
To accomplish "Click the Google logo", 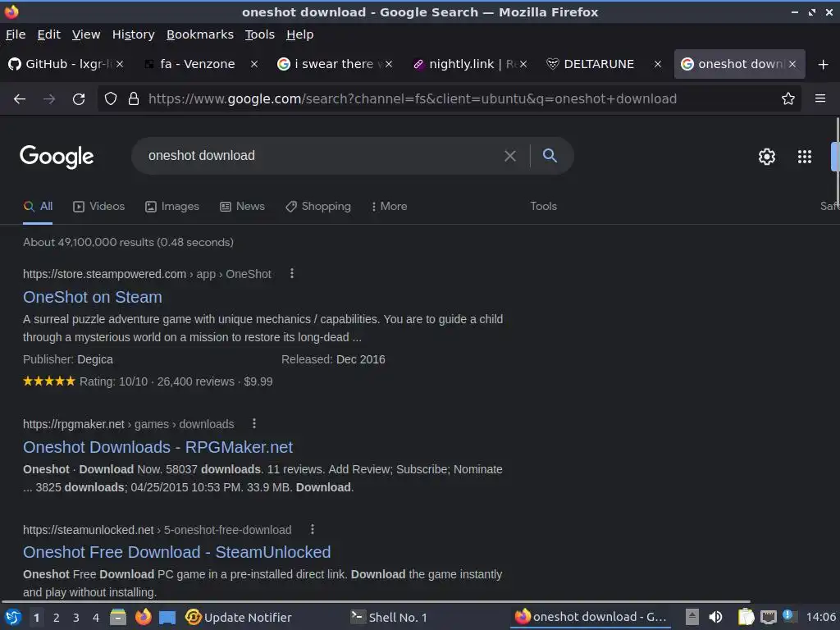I will point(57,157).
